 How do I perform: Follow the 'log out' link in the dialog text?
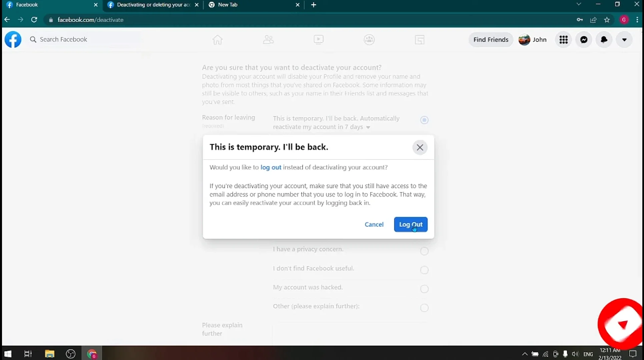tap(271, 167)
